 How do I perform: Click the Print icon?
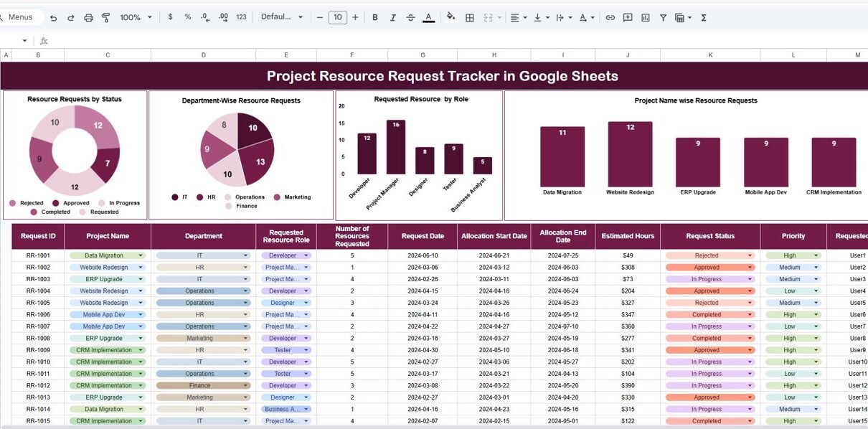coord(88,17)
